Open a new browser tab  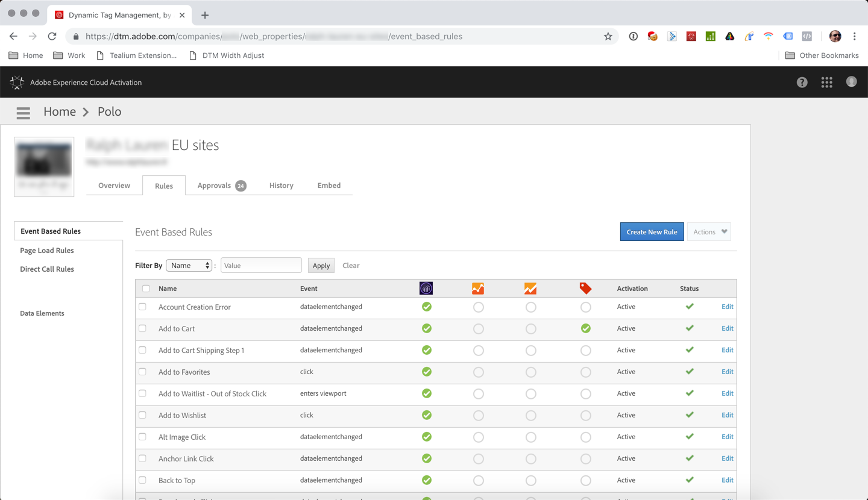(205, 15)
